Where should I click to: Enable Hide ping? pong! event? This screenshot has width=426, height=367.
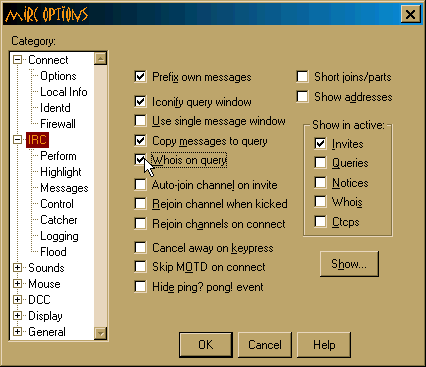click(x=140, y=287)
